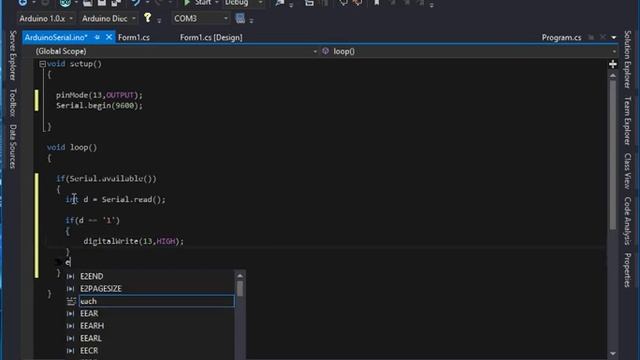
Task: Open the serial monitor icon next to COM3
Action: coord(240,18)
